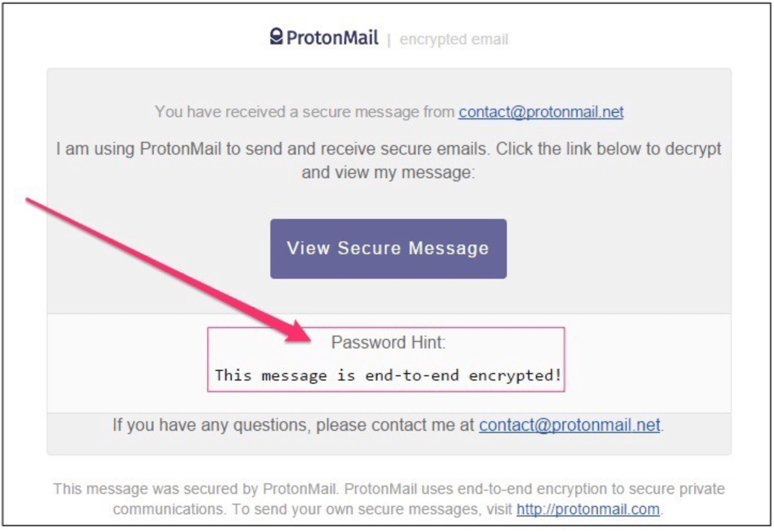774x532 pixels.
Task: Visit the http://protonmail.com footer link
Action: (588, 509)
